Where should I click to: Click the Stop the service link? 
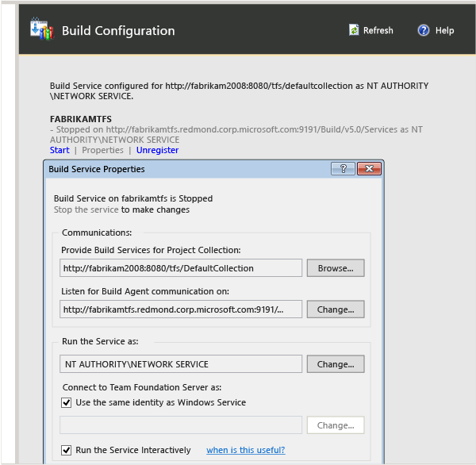point(86,209)
